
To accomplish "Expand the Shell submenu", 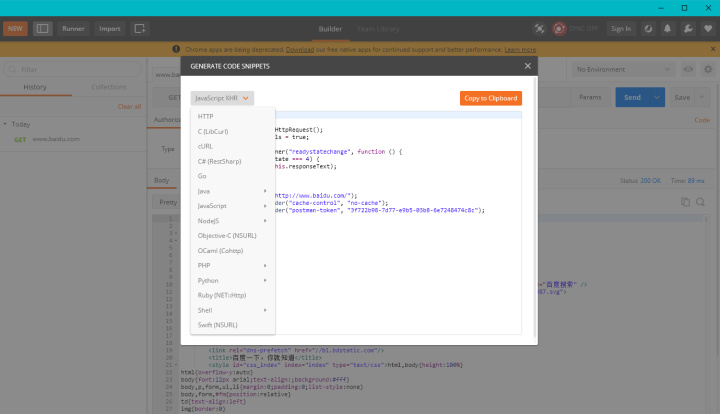I will click(233, 310).
